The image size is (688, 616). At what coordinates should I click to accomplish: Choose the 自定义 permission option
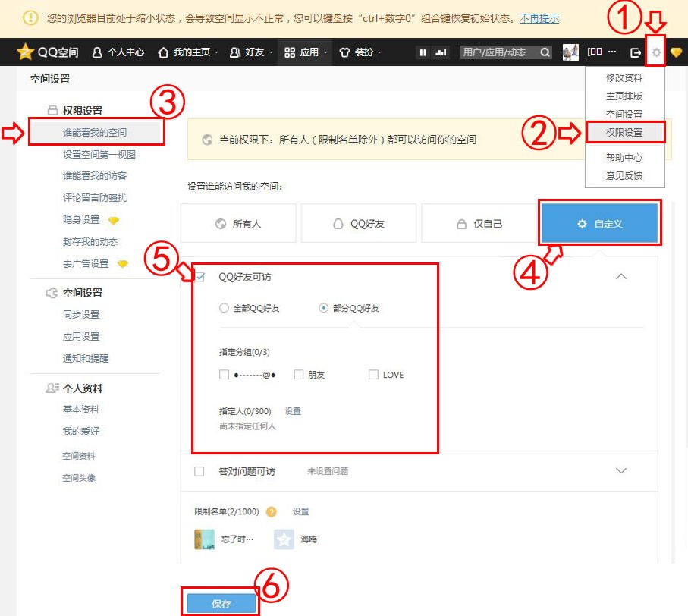(600, 224)
